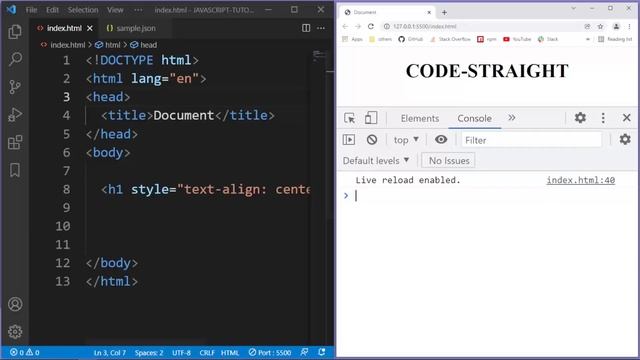
Task: Open the Source Control view
Action: pos(15,87)
